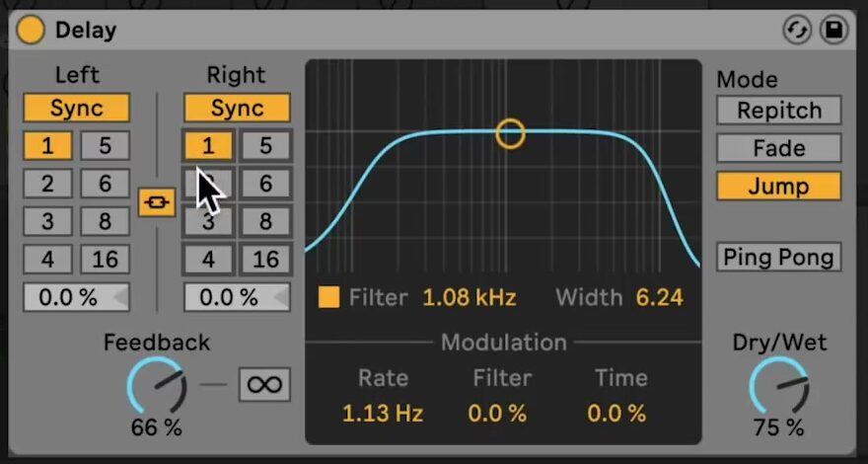
Task: Select Fade mode
Action: 779,148
